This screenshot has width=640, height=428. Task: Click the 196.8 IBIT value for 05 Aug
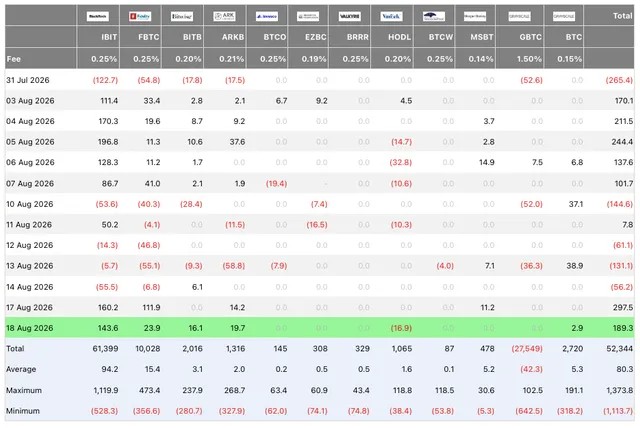coord(108,142)
